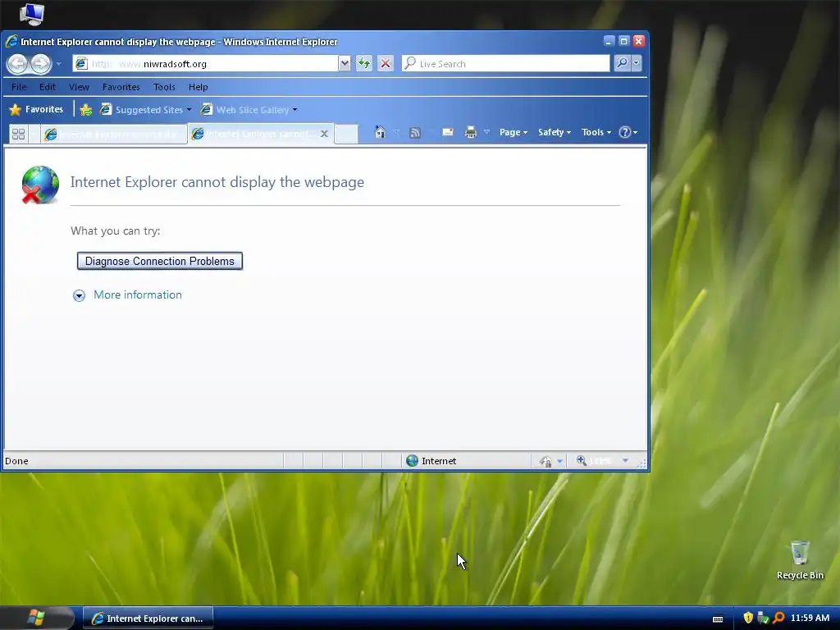Open the Favorites menu in the menu bar
Viewport: 840px width, 630px height.
click(121, 87)
